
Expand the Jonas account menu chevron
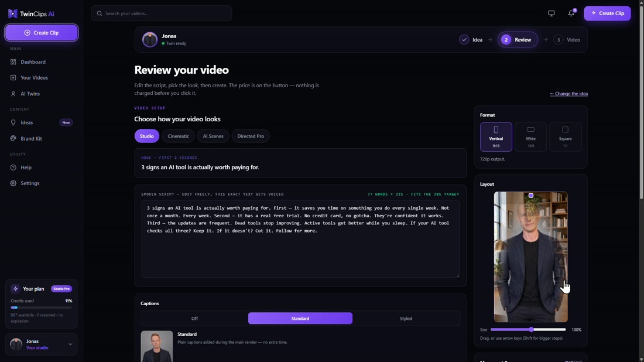pyautogui.click(x=70, y=344)
